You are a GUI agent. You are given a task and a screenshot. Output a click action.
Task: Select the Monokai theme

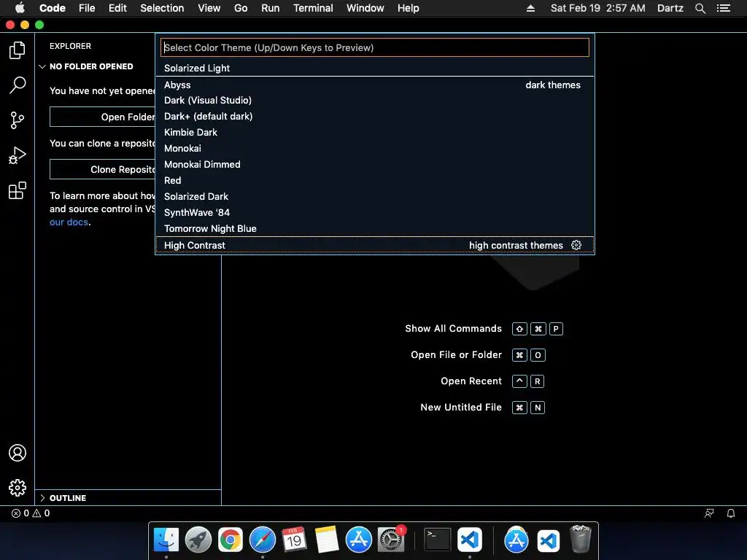[374, 149]
